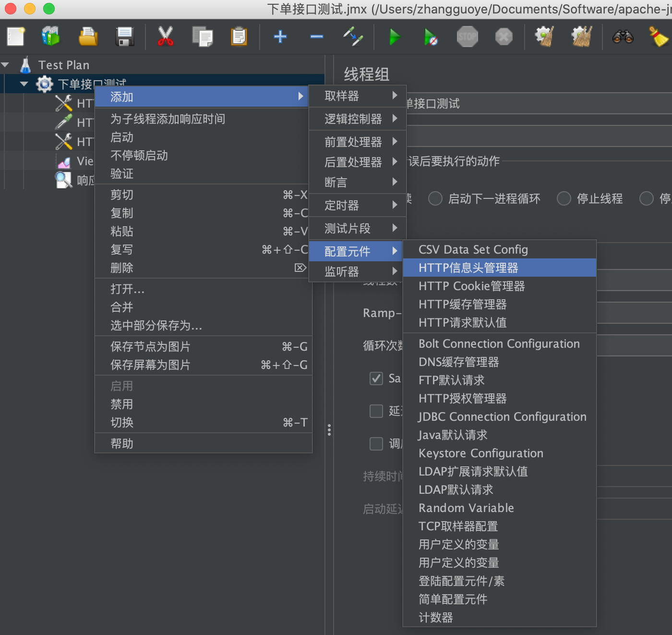Viewport: 672px width, 635px height.
Task: Select the Test Plan tree row
Action: tap(162, 64)
